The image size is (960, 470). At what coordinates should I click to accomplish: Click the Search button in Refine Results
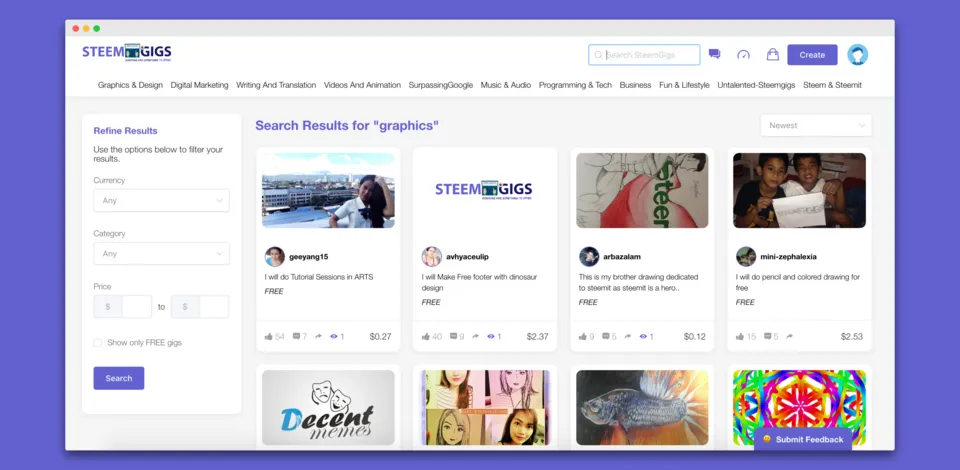(119, 378)
